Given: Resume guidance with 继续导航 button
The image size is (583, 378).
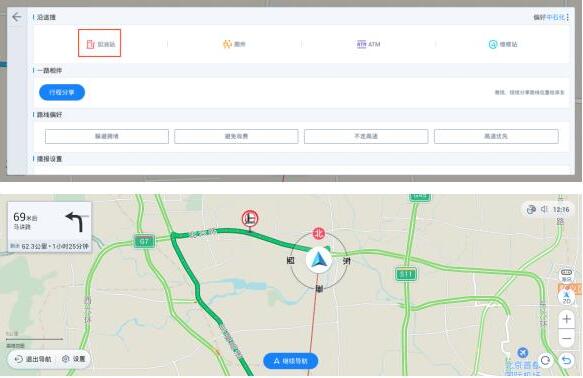Looking at the screenshot, I should 290,361.
